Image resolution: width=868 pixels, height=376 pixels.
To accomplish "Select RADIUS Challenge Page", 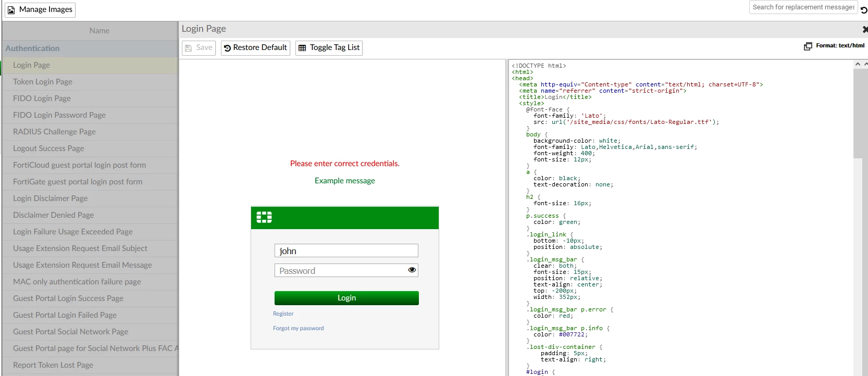I will click(90, 132).
